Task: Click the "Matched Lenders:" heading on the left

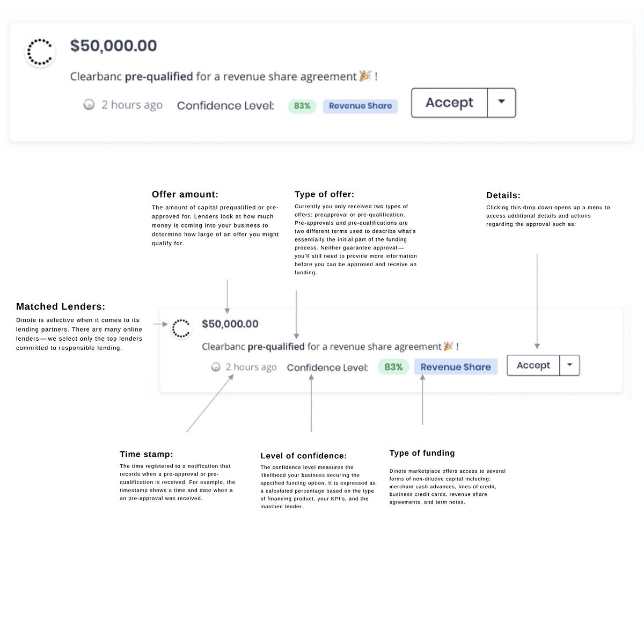Action: click(60, 306)
